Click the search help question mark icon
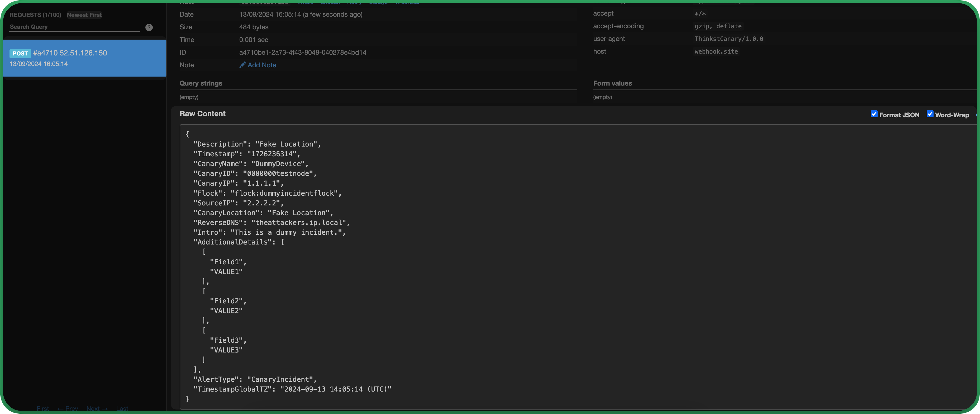Viewport: 980px width, 414px height. coord(149,27)
